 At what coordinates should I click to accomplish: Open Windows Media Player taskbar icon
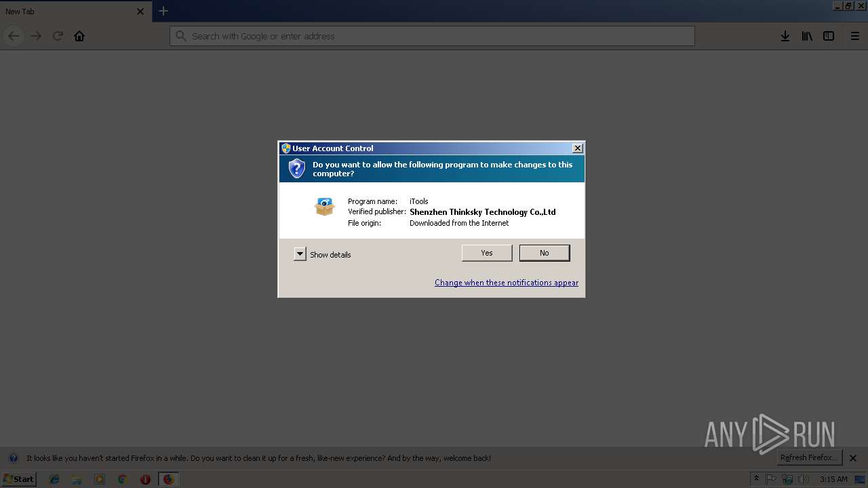tap(100, 479)
